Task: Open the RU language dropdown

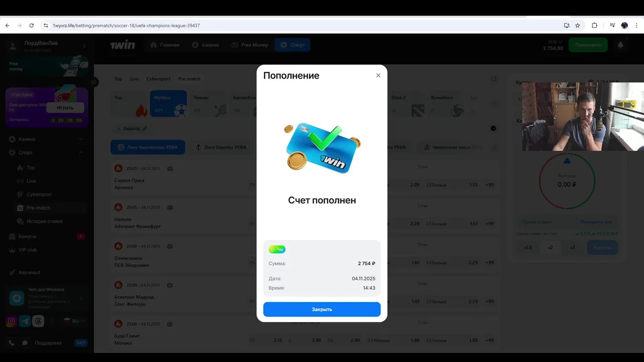Action: click(x=74, y=321)
